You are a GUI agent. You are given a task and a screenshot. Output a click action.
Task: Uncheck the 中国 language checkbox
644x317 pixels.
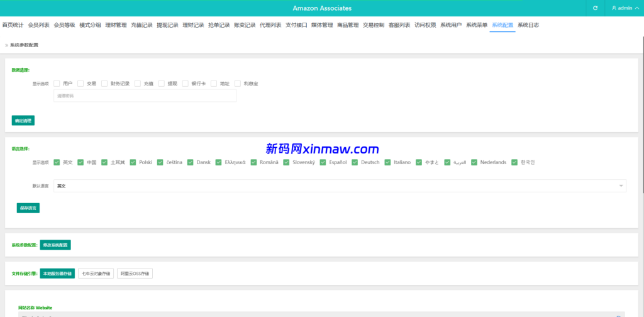coord(80,162)
